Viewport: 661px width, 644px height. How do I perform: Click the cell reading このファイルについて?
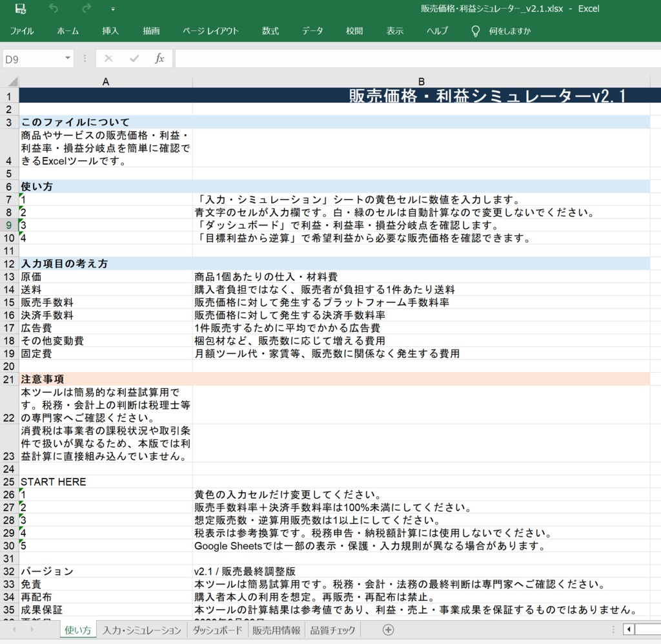pos(106,122)
